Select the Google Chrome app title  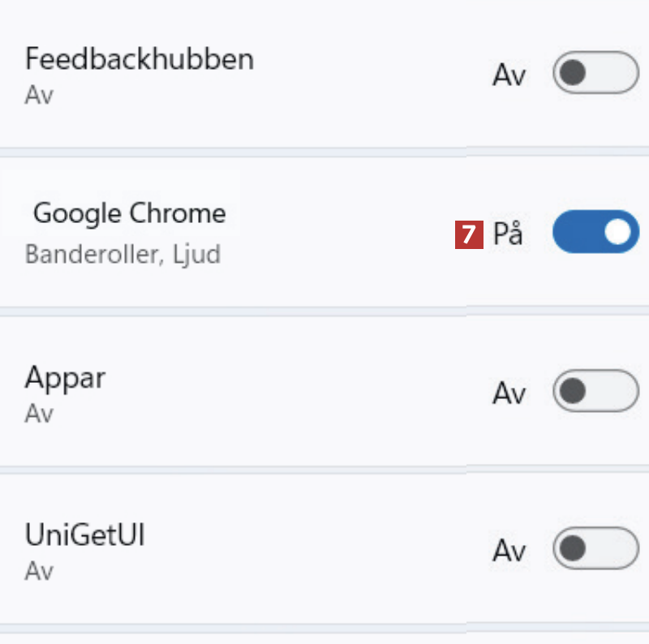tap(130, 214)
